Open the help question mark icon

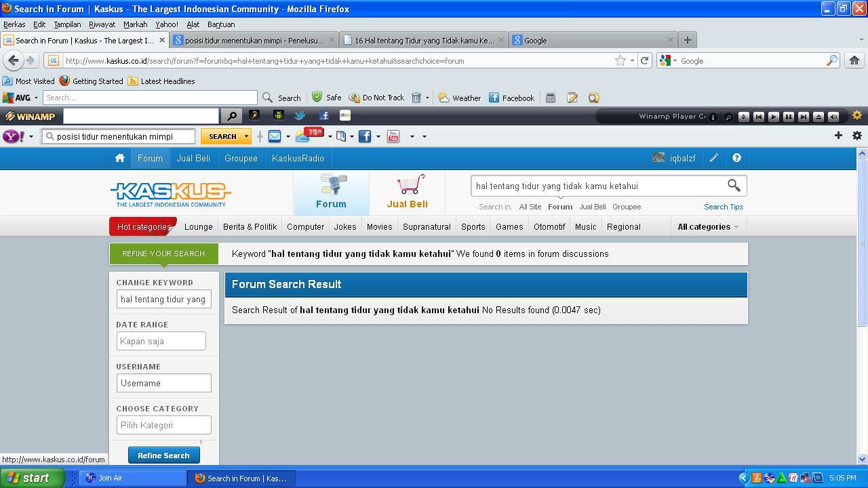(x=736, y=158)
